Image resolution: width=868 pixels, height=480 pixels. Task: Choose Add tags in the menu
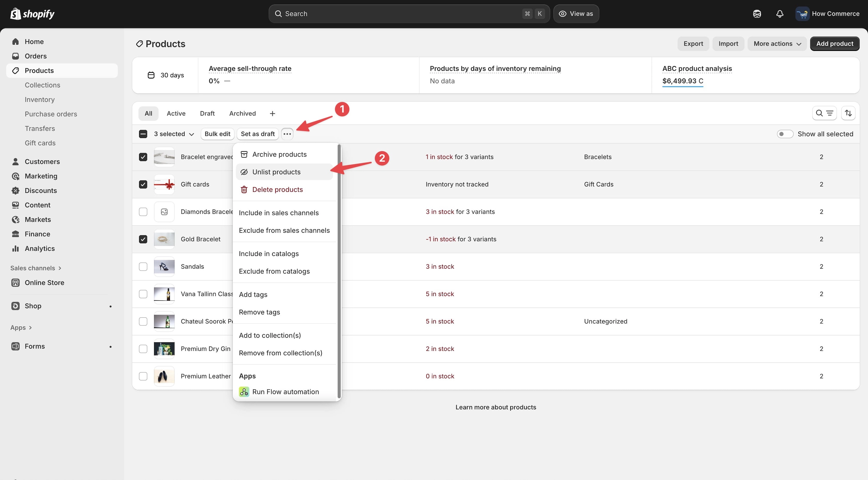tap(285, 294)
